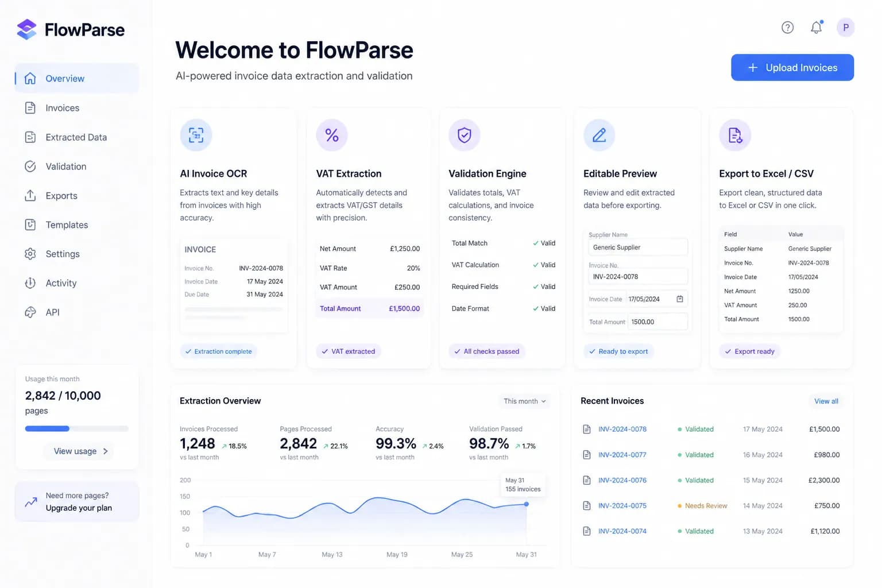Click the Invoice No. input field
Screen dimensions: 882x588
(637, 277)
